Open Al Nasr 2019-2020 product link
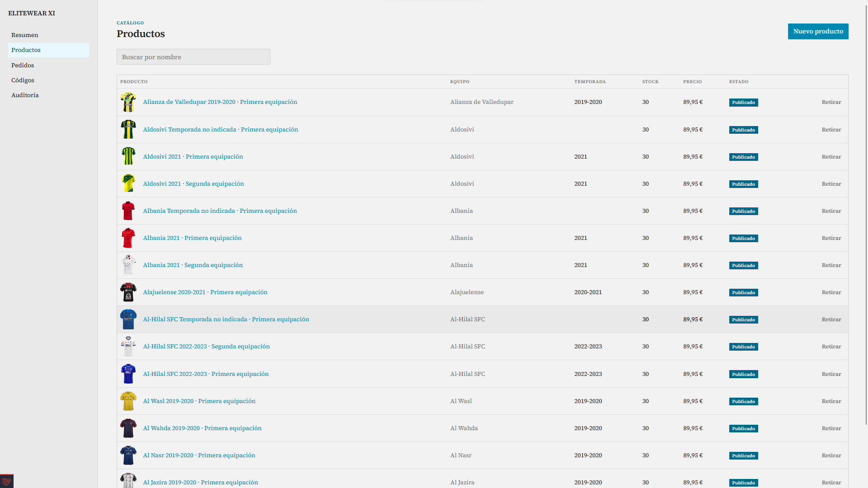 pos(199,455)
